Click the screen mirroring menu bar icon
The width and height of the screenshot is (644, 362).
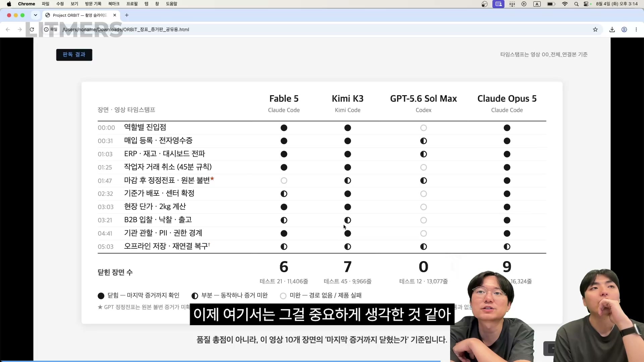click(498, 4)
